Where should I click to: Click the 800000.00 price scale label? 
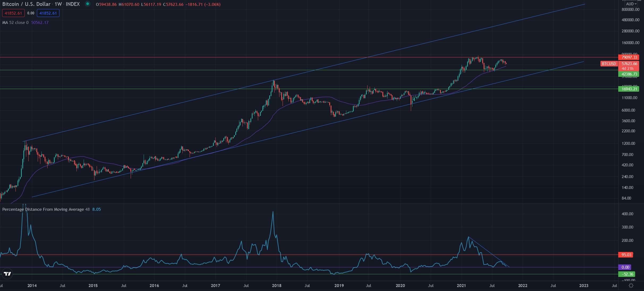click(x=630, y=10)
